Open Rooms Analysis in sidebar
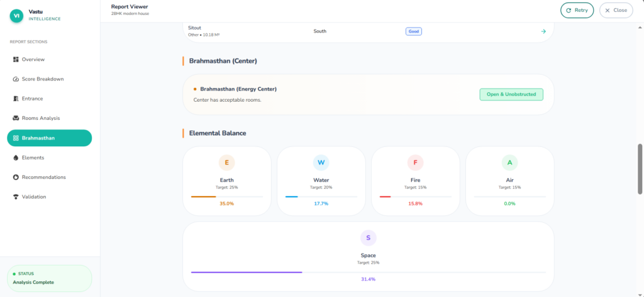The width and height of the screenshot is (644, 297). click(40, 118)
